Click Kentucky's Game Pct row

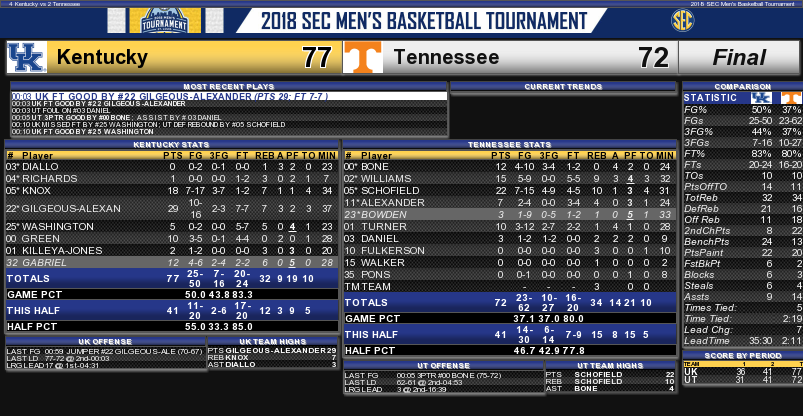coord(172,295)
